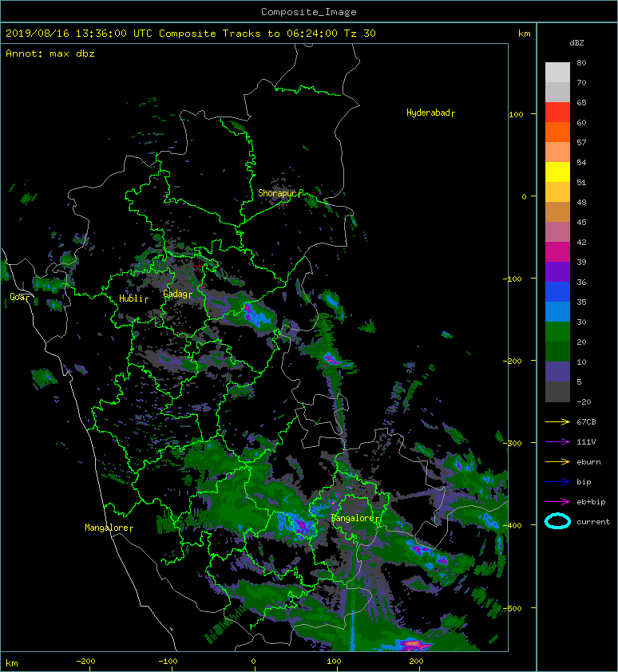This screenshot has height=672, width=618.
Task: Pick the slate purple 10 dBZ swatch
Action: point(557,371)
